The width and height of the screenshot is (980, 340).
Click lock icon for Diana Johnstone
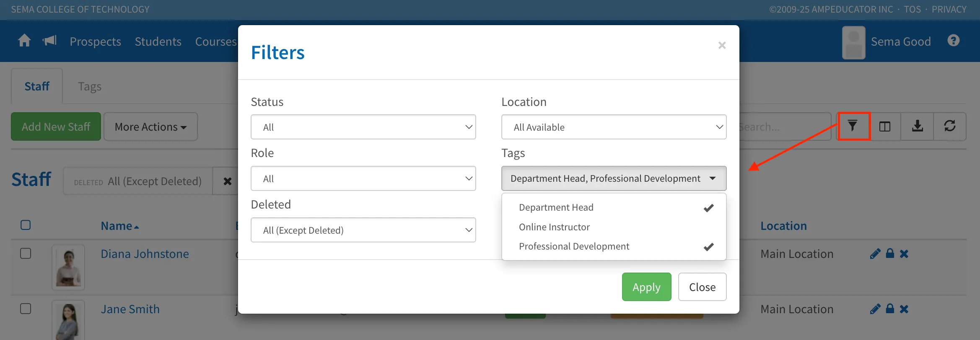(x=890, y=253)
